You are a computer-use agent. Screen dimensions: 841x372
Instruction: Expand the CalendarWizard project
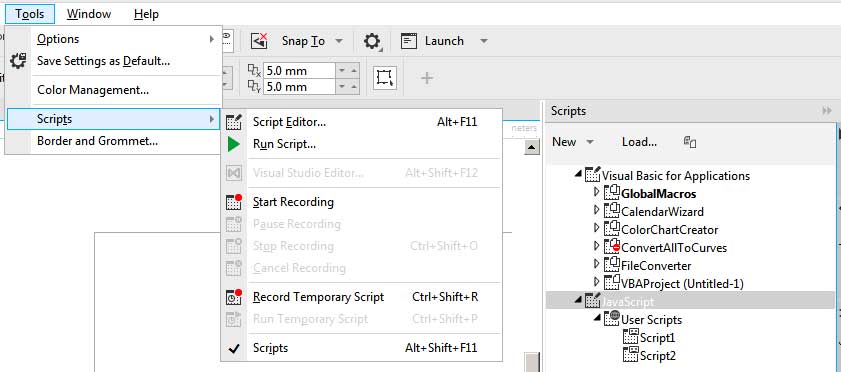point(596,211)
